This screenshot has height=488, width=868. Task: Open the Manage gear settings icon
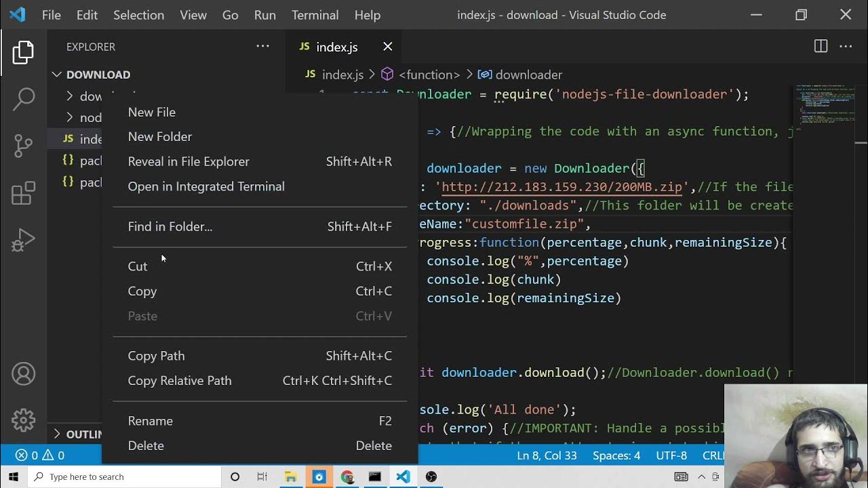coord(23,420)
